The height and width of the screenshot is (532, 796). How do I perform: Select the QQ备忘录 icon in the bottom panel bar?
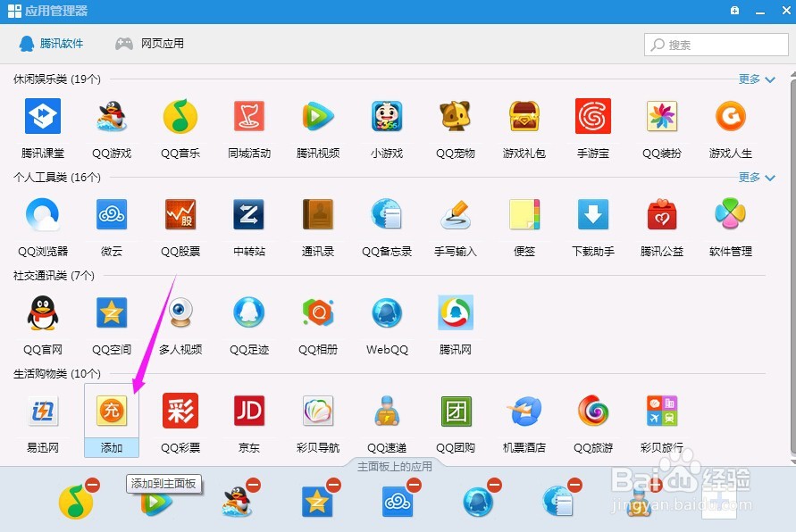557,502
